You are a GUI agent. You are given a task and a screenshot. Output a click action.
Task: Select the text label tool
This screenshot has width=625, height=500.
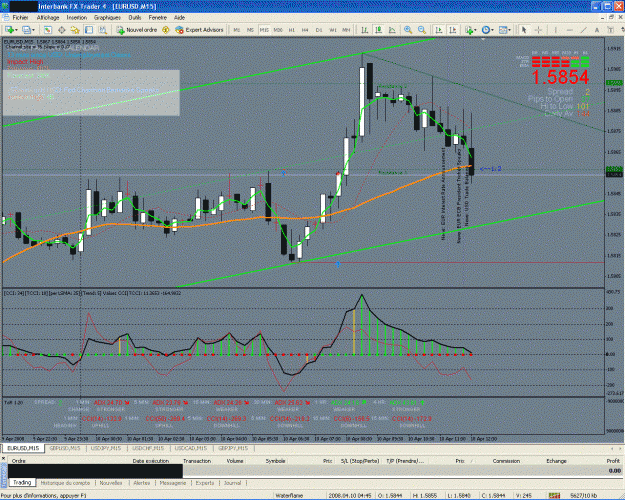[610, 30]
